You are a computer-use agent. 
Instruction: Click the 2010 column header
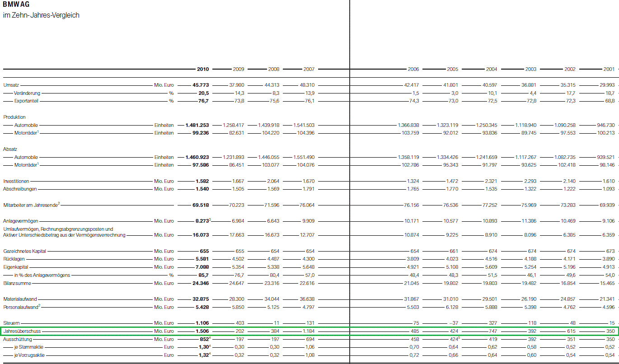203,69
